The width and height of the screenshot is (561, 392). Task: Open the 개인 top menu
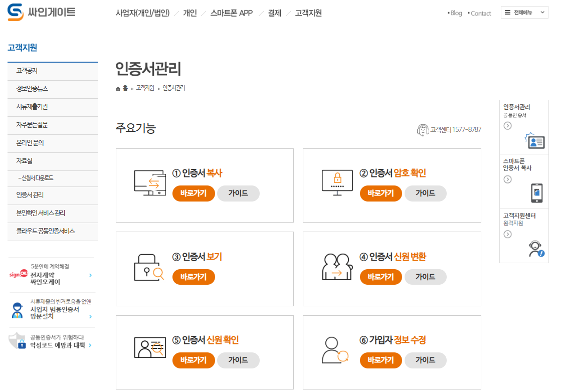pos(190,13)
